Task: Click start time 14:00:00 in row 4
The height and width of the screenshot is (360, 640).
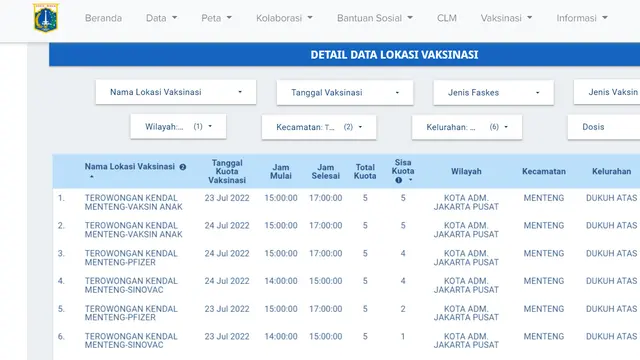Action: 281,281
